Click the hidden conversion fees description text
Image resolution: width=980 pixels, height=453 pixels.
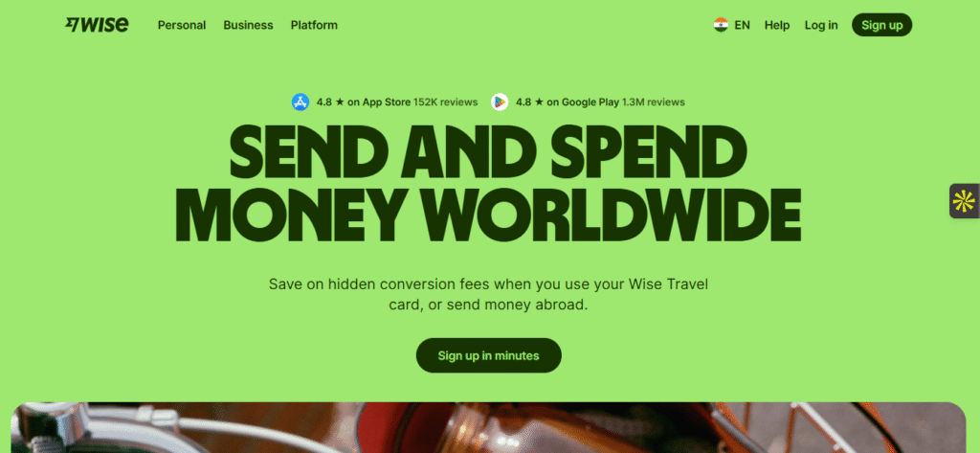489,295
